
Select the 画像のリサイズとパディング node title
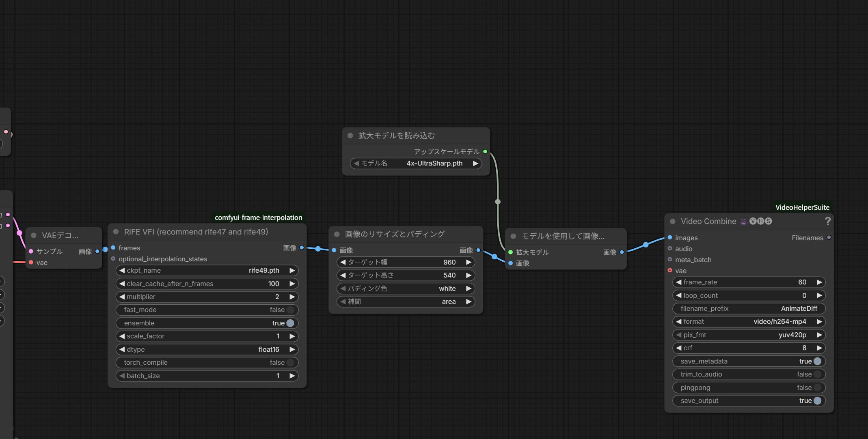(x=395, y=234)
